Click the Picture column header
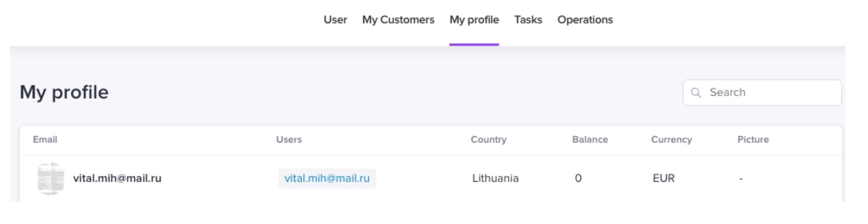Viewport: 868px width, 224px height. [x=753, y=140]
